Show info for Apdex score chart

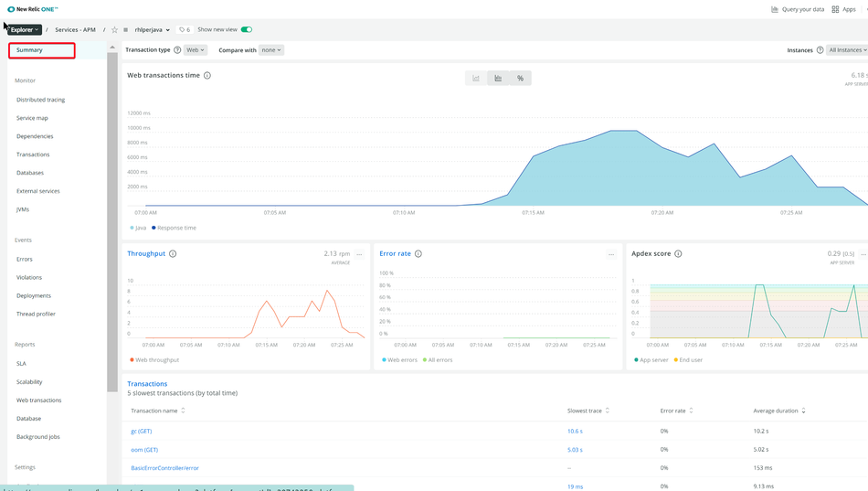(678, 254)
